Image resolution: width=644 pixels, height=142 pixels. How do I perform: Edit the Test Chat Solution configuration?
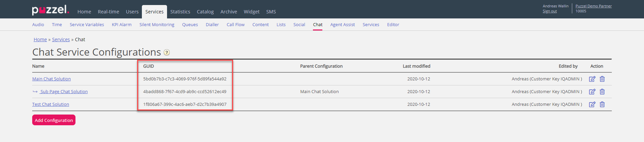(592, 104)
